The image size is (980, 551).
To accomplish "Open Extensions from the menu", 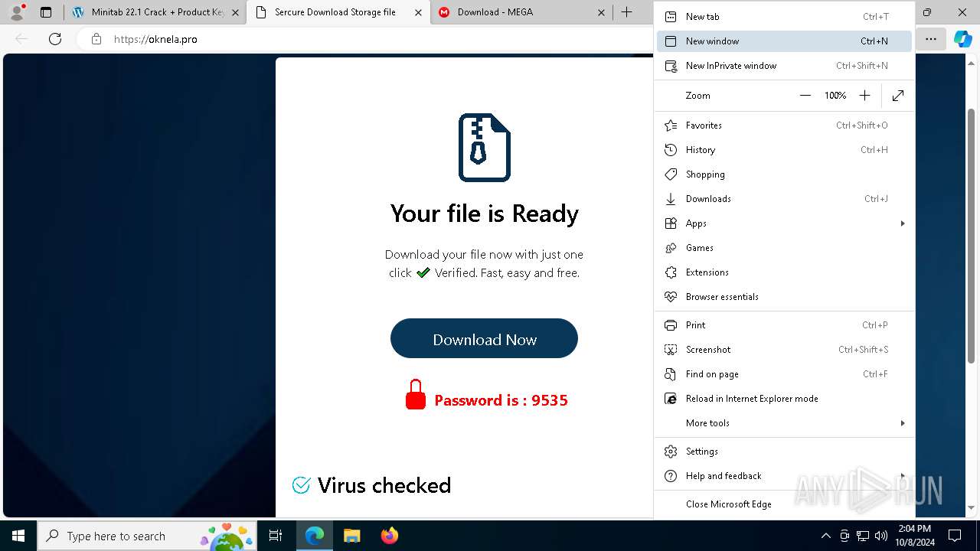I will (784, 272).
